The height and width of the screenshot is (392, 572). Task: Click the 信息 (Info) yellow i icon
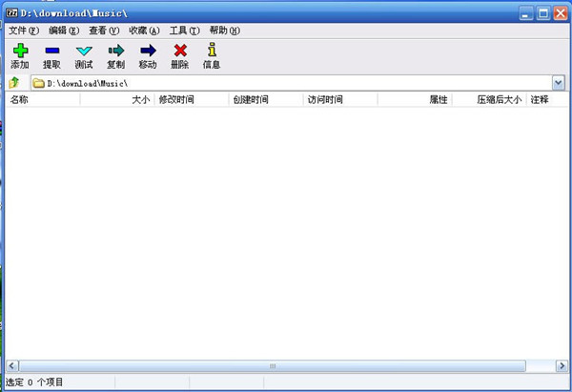212,50
